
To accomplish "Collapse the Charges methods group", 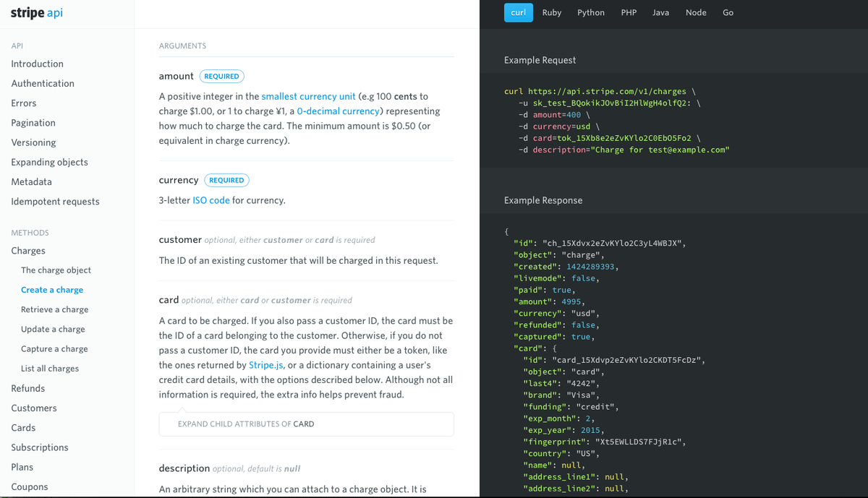I will click(x=28, y=250).
